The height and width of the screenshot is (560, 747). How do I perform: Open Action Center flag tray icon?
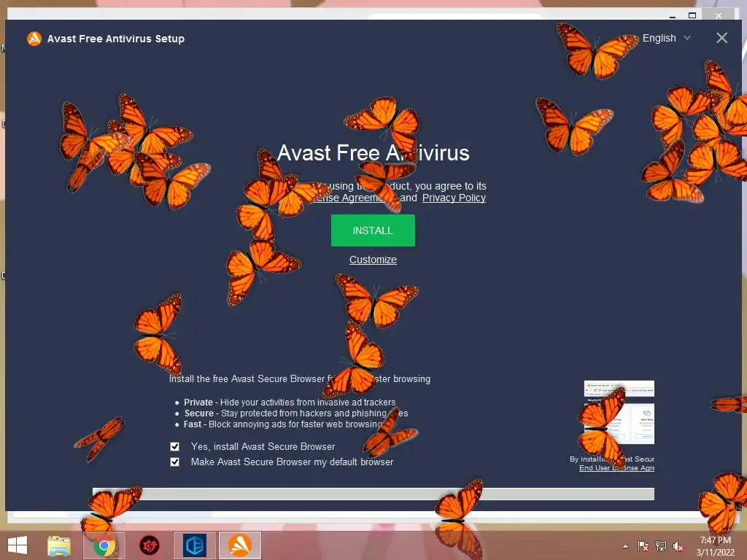pyautogui.click(x=643, y=546)
